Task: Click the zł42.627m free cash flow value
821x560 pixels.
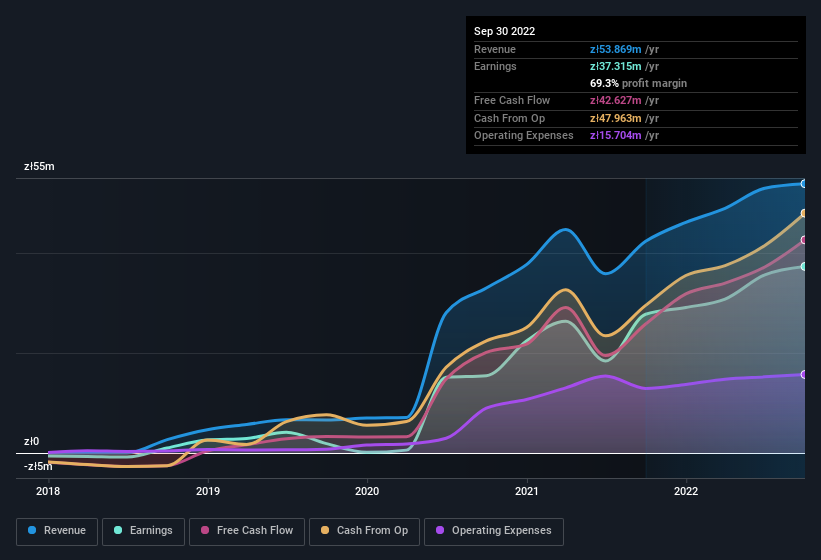Action: pyautogui.click(x=616, y=100)
